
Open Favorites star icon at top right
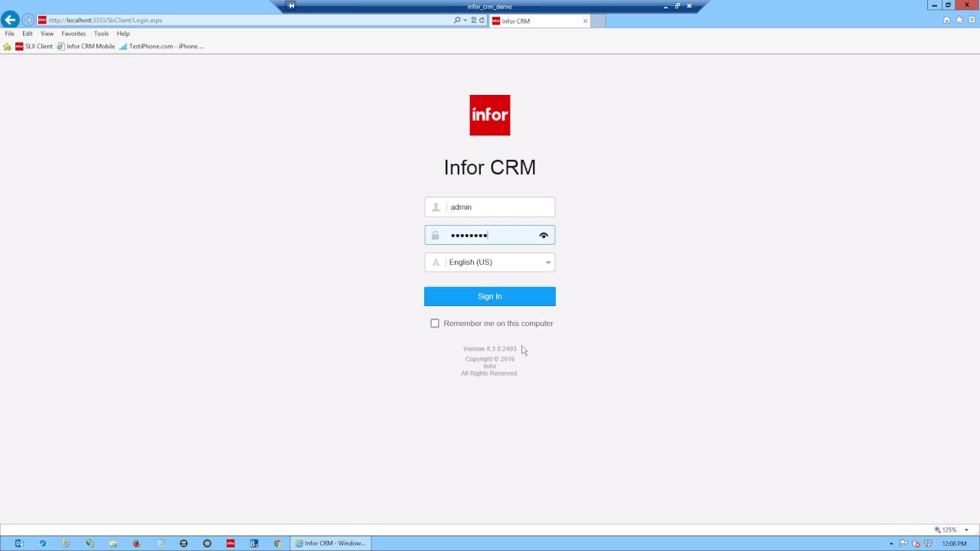click(959, 20)
